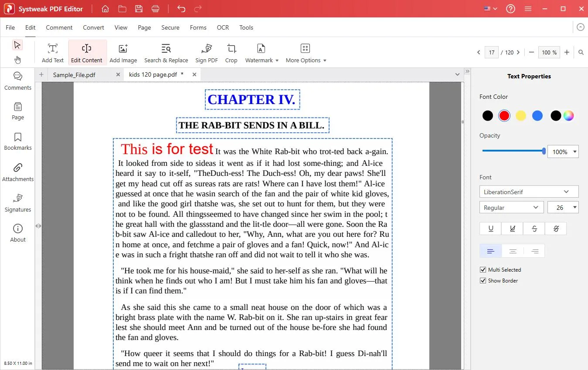Open the Add Image tool
This screenshot has width=588, height=370.
123,53
